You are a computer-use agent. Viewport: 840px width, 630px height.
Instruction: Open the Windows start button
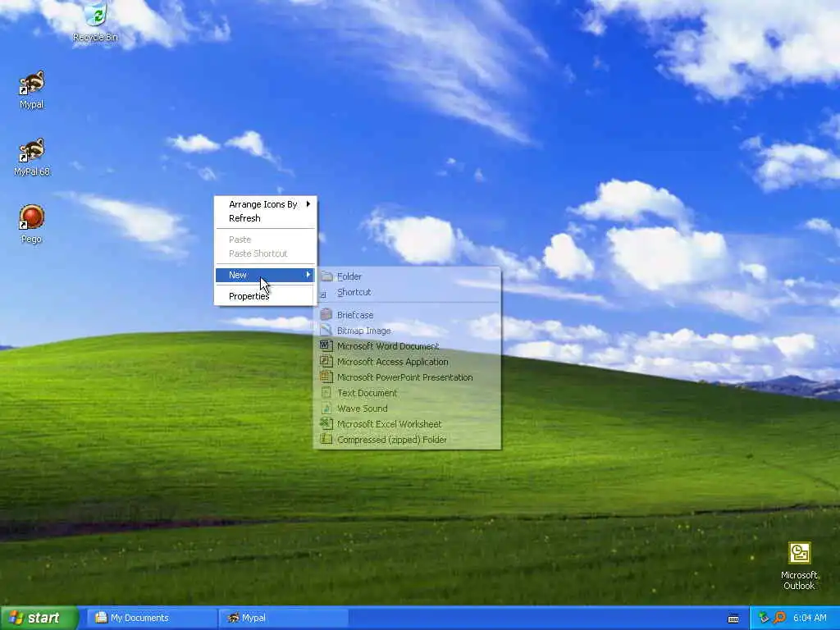(39, 619)
